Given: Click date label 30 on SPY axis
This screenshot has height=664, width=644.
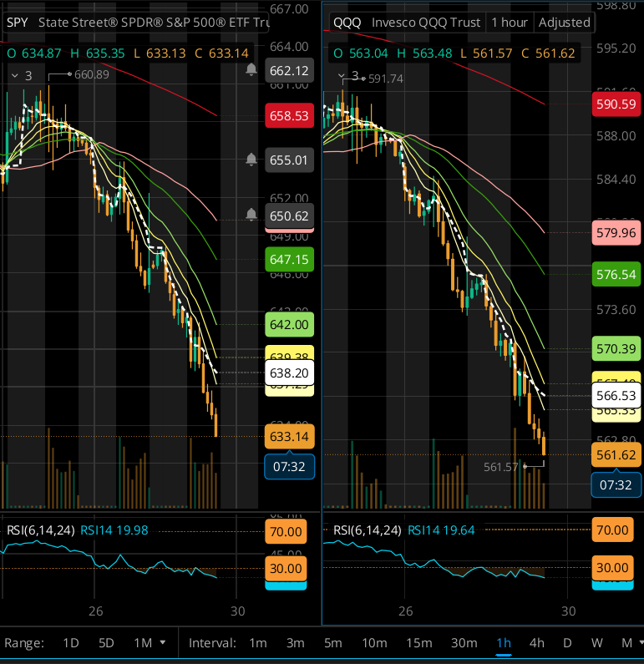Looking at the screenshot, I should pyautogui.click(x=237, y=611).
